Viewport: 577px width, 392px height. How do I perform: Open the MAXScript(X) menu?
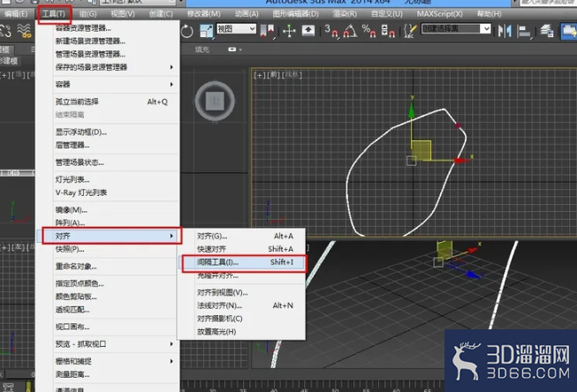pyautogui.click(x=439, y=14)
